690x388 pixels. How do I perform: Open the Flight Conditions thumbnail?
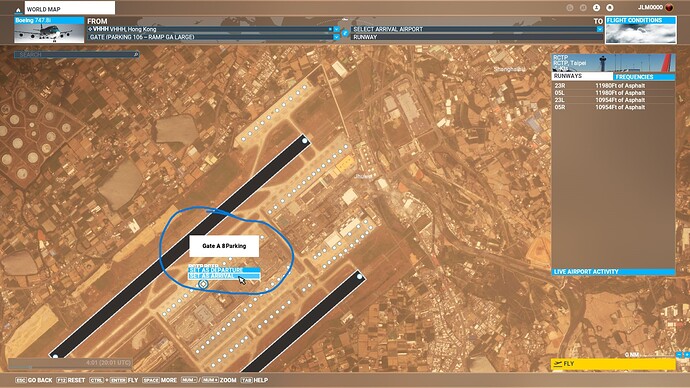click(x=641, y=30)
